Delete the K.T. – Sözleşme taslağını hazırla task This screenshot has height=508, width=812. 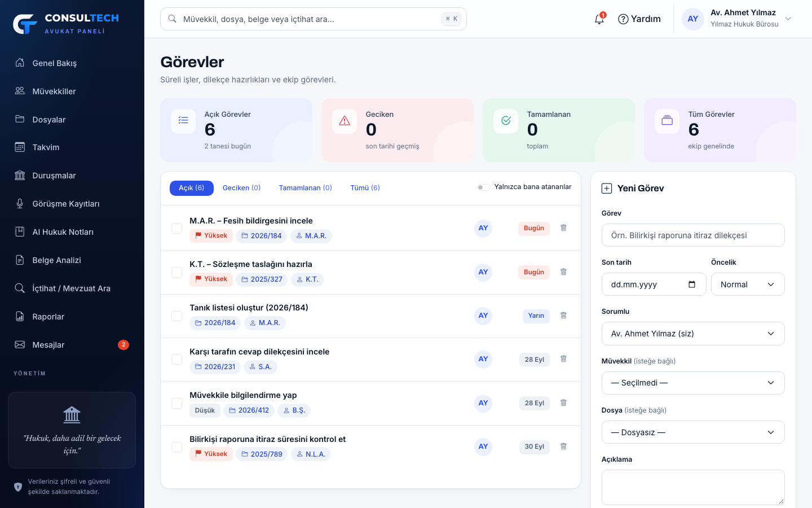(x=563, y=272)
